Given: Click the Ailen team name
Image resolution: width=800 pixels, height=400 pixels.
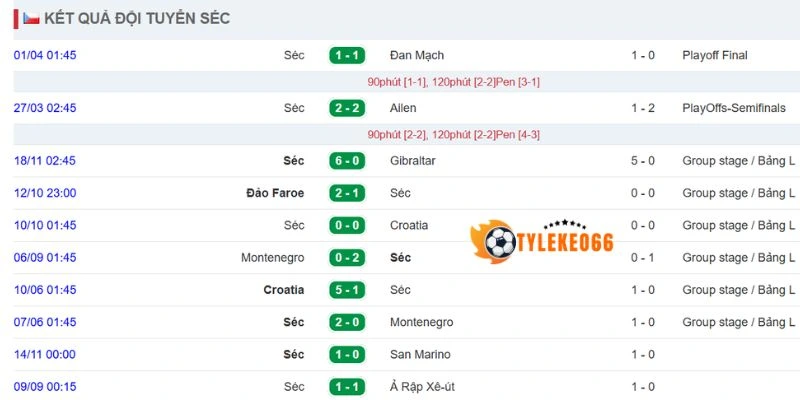Looking at the screenshot, I should 403,108.
